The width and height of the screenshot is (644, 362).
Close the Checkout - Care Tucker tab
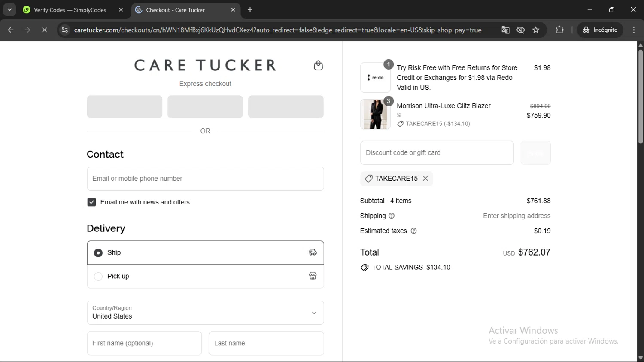233,9
